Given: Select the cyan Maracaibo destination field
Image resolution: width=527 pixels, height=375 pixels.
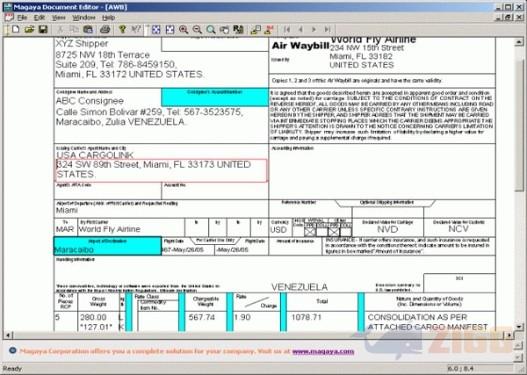Looking at the screenshot, I should (x=108, y=246).
